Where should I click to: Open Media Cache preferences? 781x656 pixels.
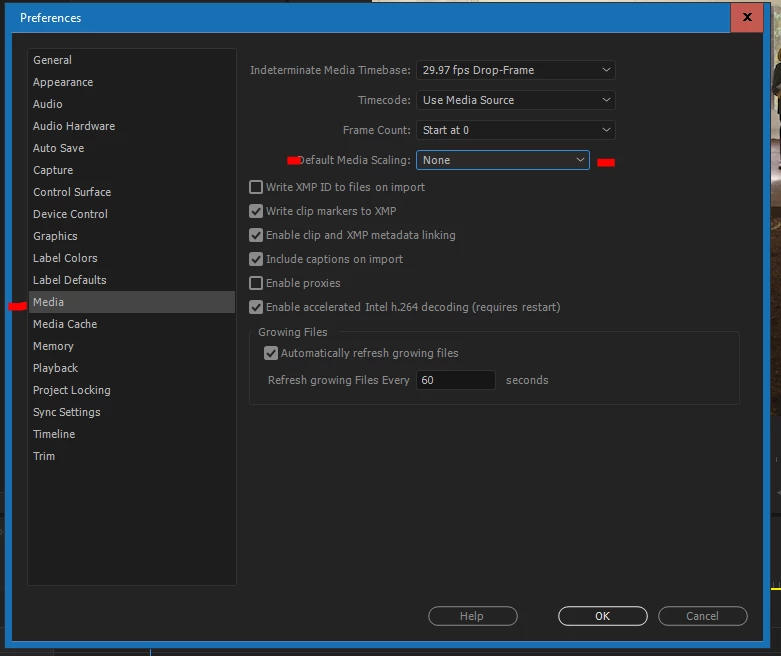(131, 324)
